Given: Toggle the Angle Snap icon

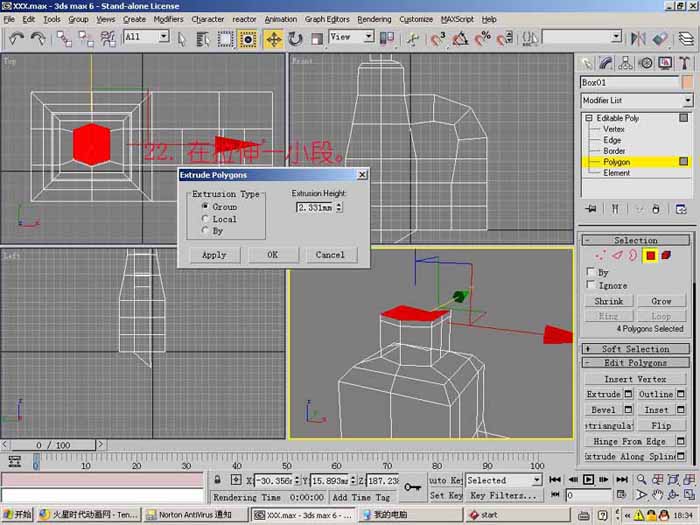Looking at the screenshot, I should coord(460,39).
